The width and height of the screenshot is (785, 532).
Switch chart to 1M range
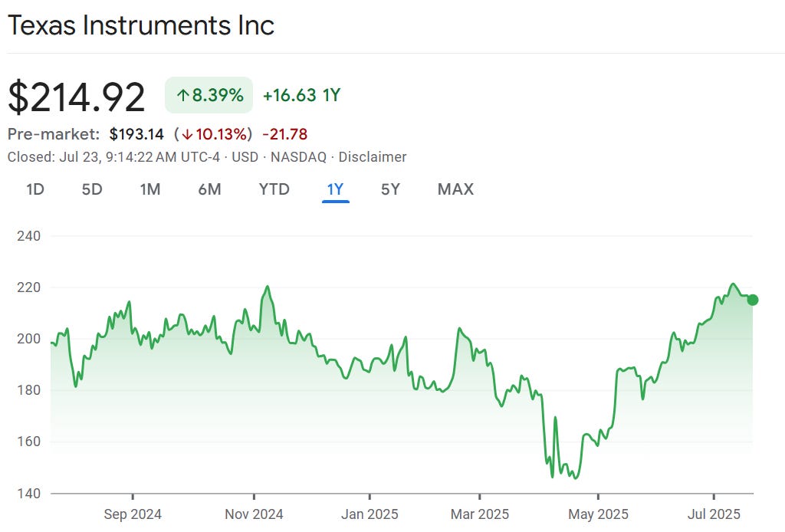(x=150, y=189)
